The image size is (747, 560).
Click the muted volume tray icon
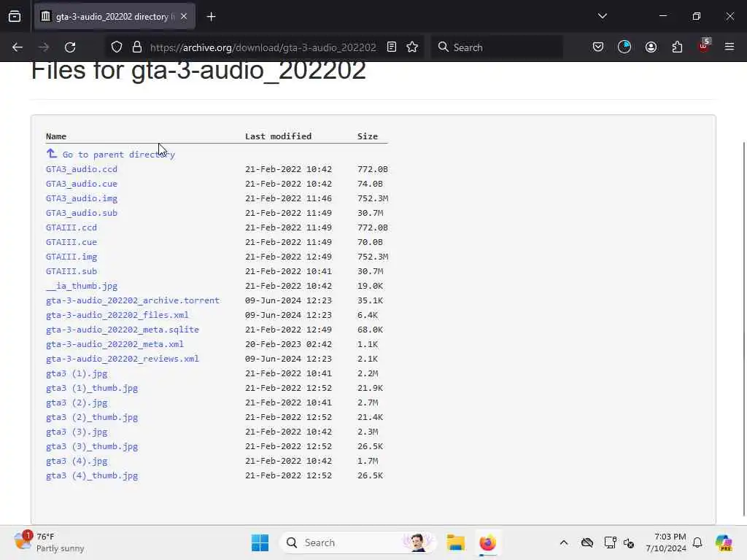(x=629, y=542)
